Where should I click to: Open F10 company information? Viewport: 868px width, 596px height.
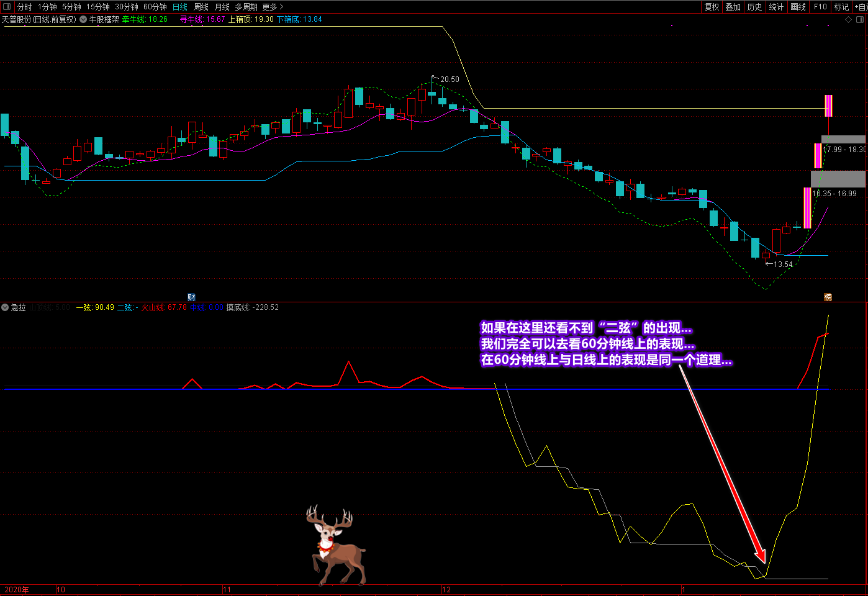click(x=820, y=7)
